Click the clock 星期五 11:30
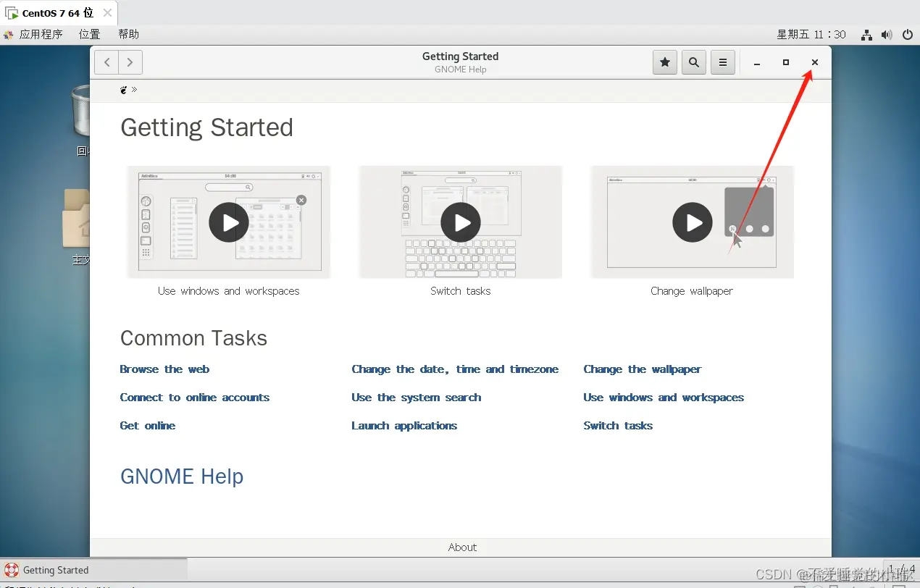Image resolution: width=920 pixels, height=588 pixels. (x=811, y=34)
